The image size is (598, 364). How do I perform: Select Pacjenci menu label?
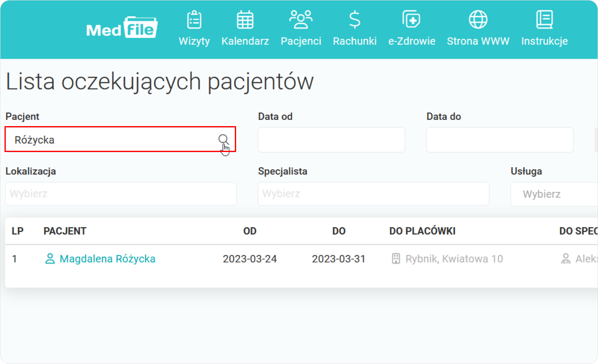pyautogui.click(x=301, y=41)
